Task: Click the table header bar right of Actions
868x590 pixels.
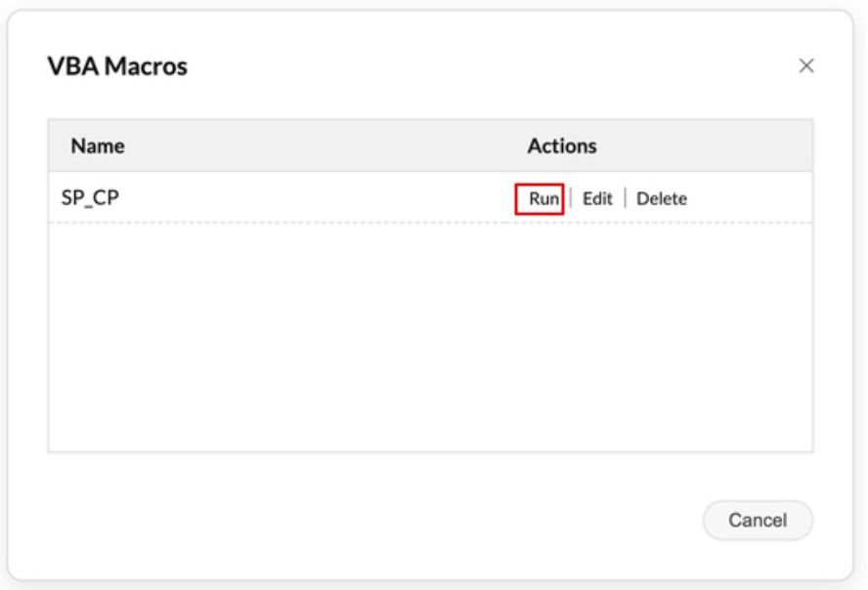Action: [x=714, y=147]
